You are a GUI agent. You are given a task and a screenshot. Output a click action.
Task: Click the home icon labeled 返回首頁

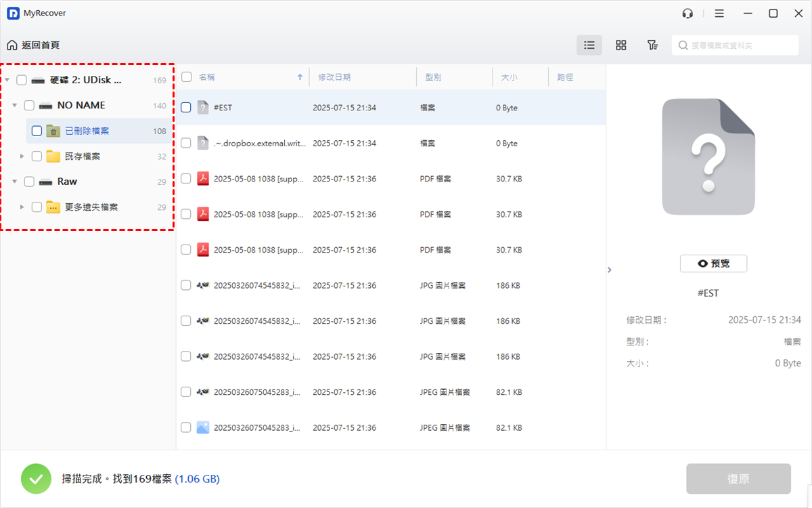[x=12, y=45]
